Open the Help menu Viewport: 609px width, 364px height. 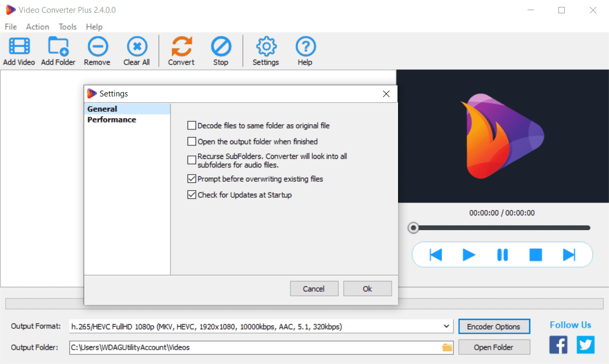point(94,27)
